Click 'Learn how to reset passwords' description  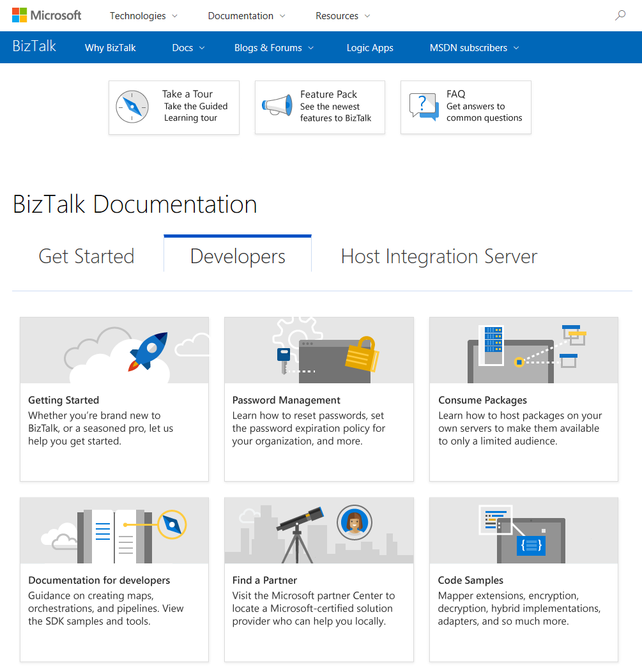pos(309,428)
